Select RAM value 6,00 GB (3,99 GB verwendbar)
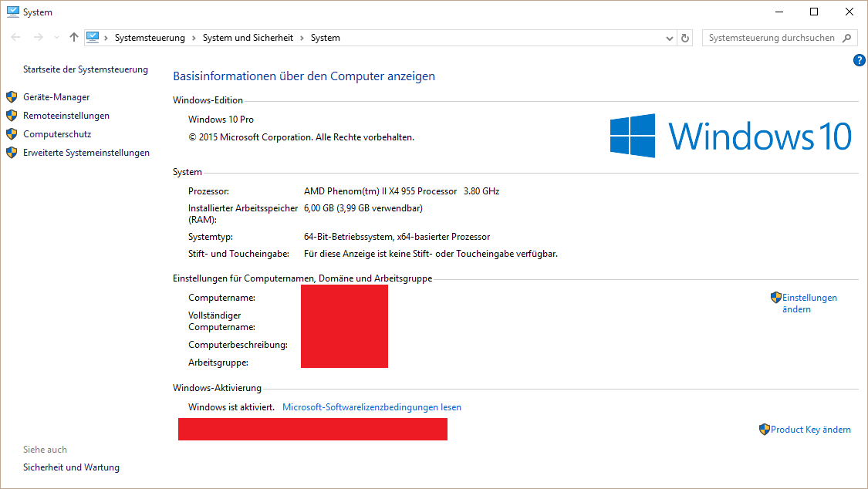Image resolution: width=868 pixels, height=489 pixels. pos(363,208)
